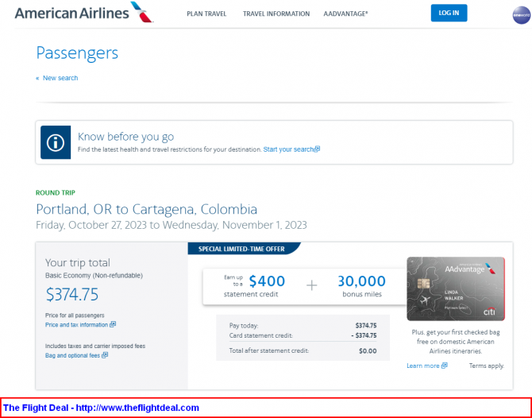Click the external icon next to Learn more

click(x=444, y=366)
